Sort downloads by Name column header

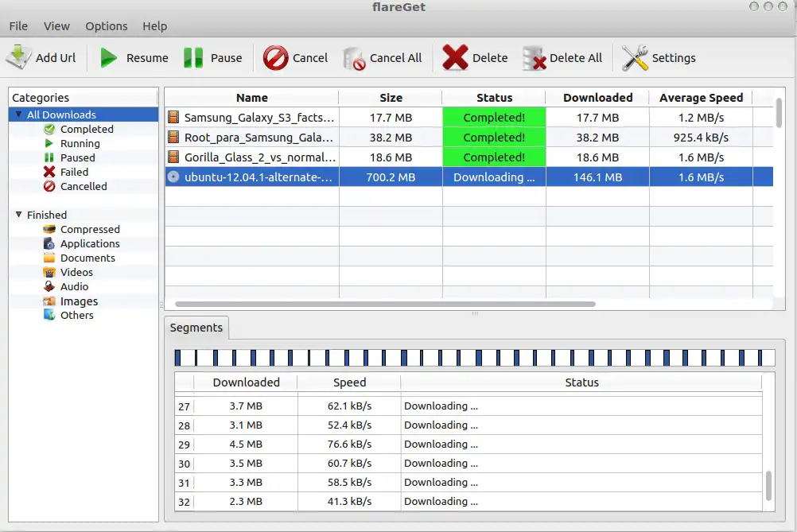[252, 98]
